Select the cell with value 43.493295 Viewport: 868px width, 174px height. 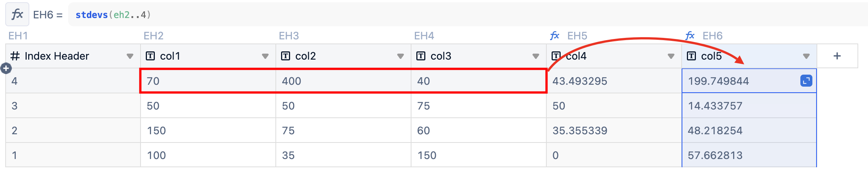click(614, 81)
